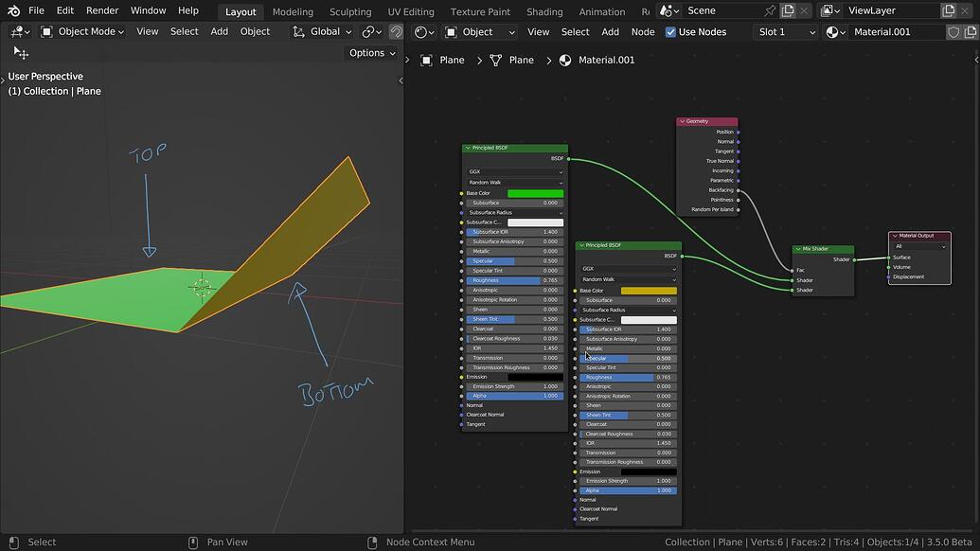Click mouse icon beside Pan View status entry
980x551 pixels.
pyautogui.click(x=193, y=542)
